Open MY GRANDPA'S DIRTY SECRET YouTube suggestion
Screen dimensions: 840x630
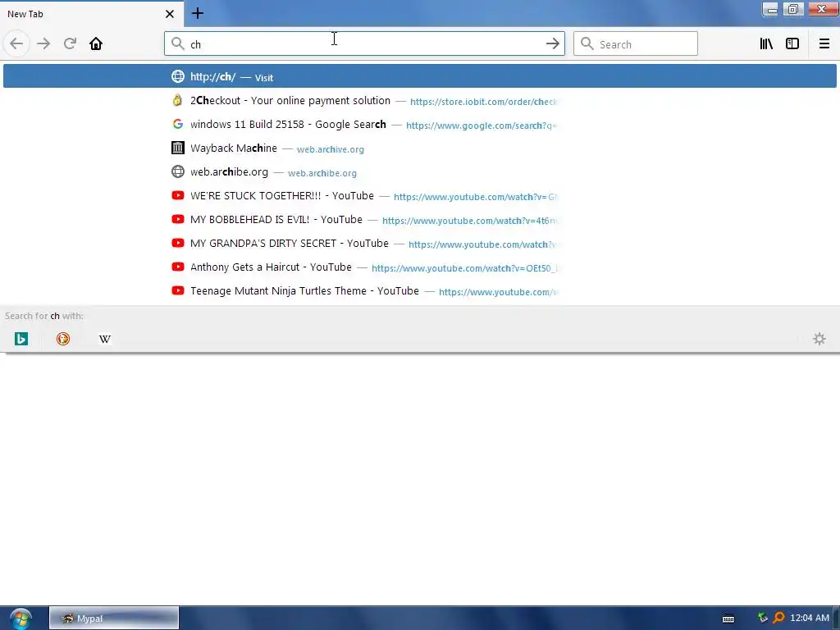[419, 243]
